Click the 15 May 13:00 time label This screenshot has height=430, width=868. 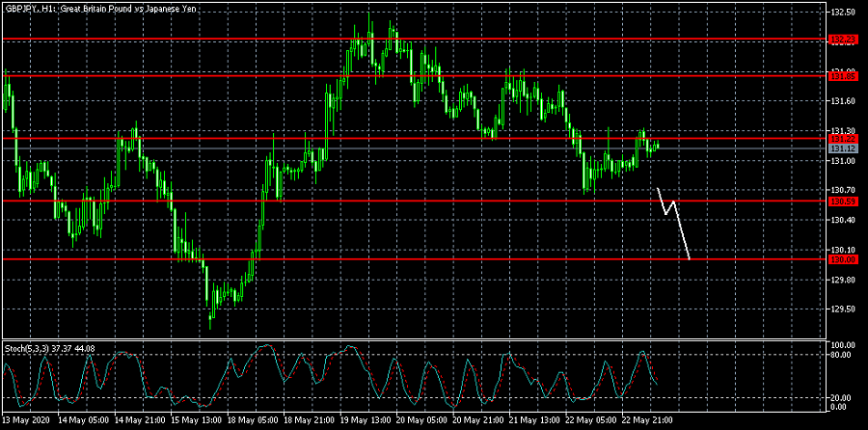click(198, 420)
